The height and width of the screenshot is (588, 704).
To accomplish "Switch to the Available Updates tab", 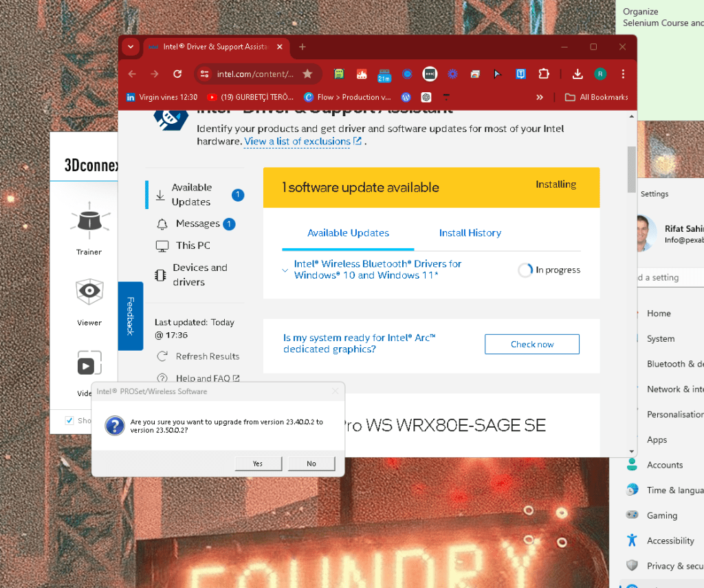I will point(348,232).
